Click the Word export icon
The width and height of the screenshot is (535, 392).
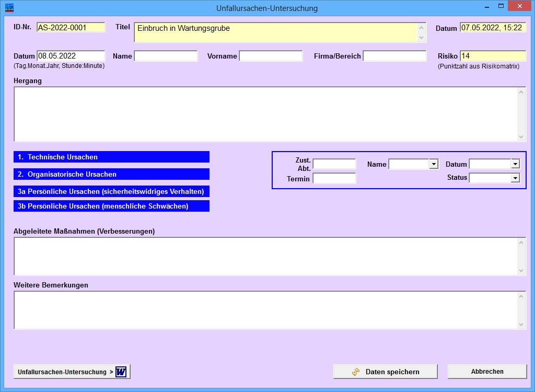click(x=121, y=372)
